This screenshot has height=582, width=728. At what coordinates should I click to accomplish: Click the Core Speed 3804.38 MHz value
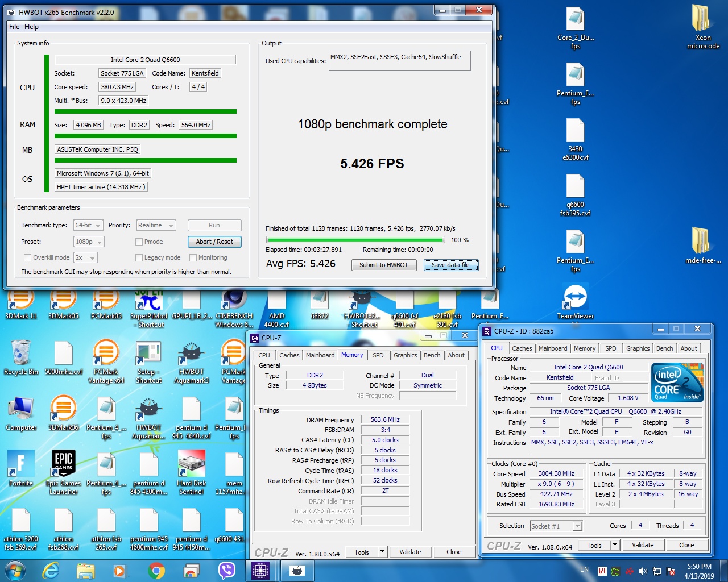tap(556, 474)
